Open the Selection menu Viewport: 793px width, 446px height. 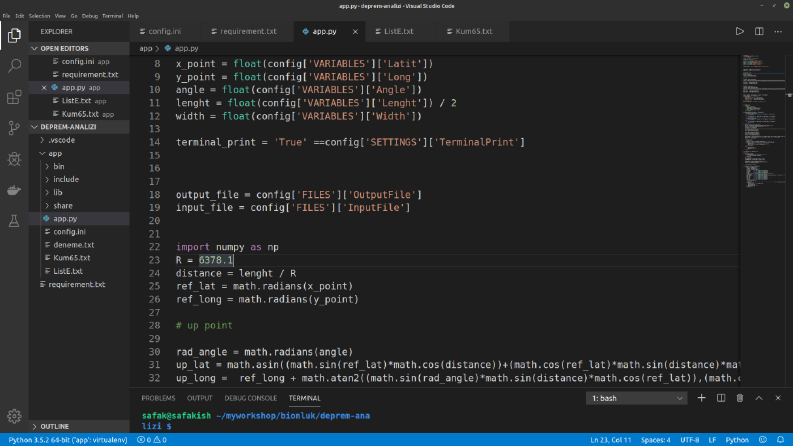click(39, 16)
